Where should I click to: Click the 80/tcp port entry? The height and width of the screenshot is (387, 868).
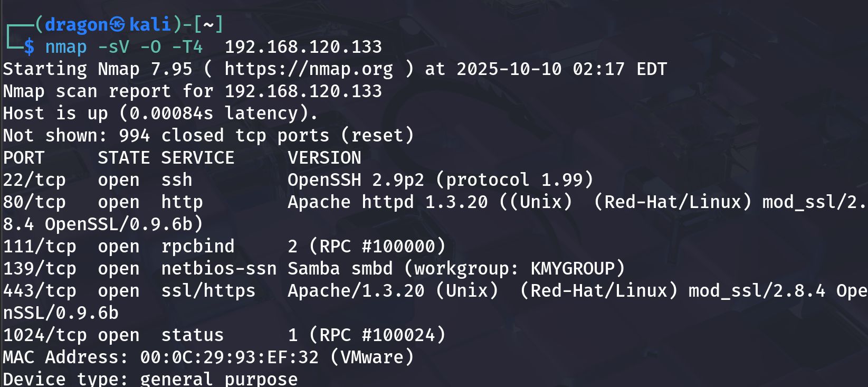(x=34, y=202)
